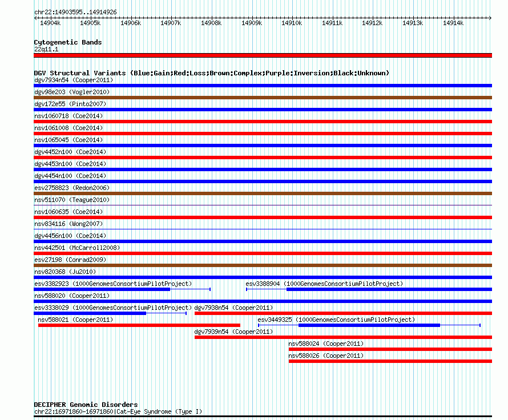Click the 14907k ruler tick label
508x420 pixels.
pyautogui.click(x=171, y=23)
